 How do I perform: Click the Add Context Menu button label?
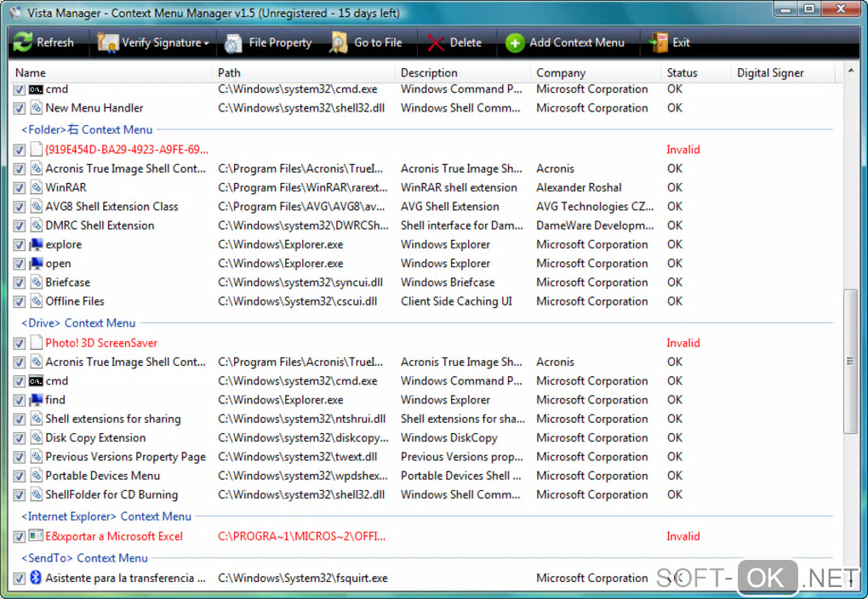(x=577, y=43)
